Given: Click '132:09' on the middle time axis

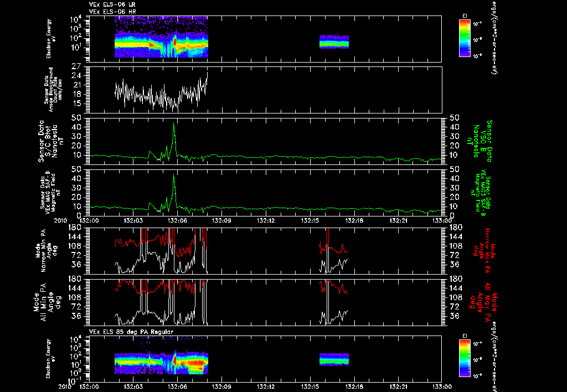Looking at the screenshot, I should tap(221, 220).
